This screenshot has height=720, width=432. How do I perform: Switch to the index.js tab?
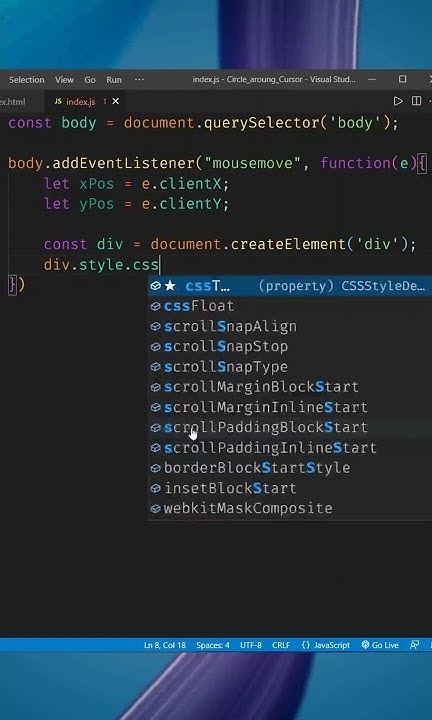click(x=80, y=101)
